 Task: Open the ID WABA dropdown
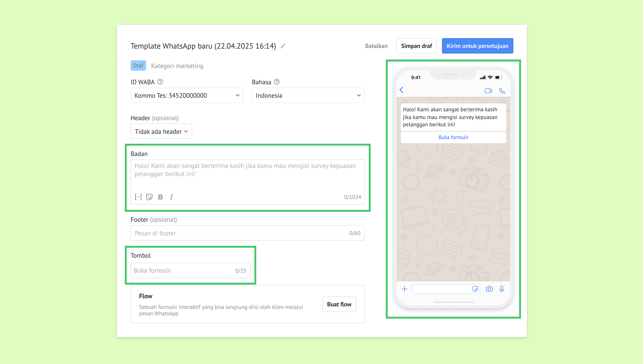point(187,95)
